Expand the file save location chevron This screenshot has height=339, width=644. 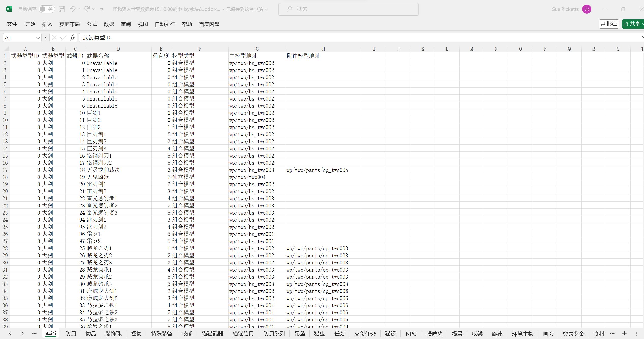tap(266, 9)
